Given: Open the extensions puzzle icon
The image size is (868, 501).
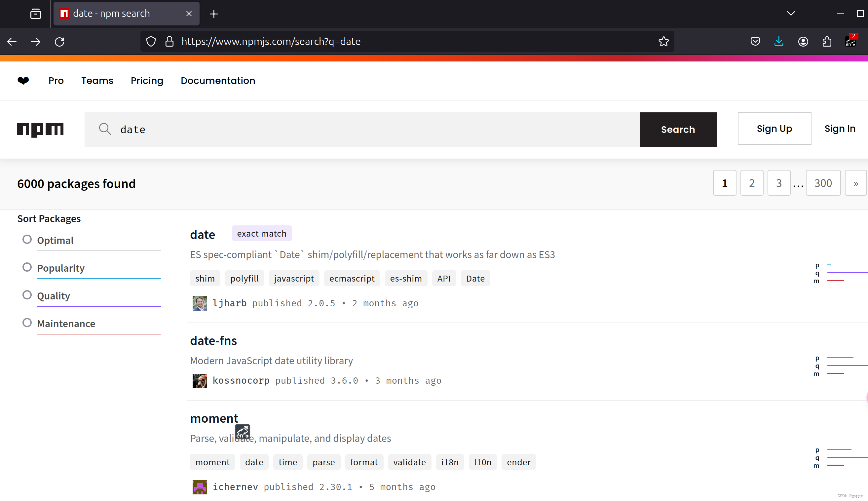Looking at the screenshot, I should pyautogui.click(x=827, y=42).
